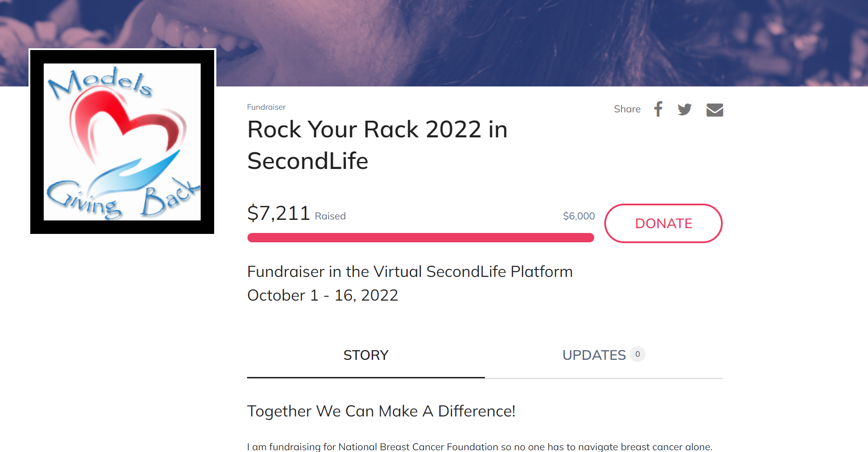Click the red fundraising progress bar
The width and height of the screenshot is (868, 452).
(x=420, y=238)
